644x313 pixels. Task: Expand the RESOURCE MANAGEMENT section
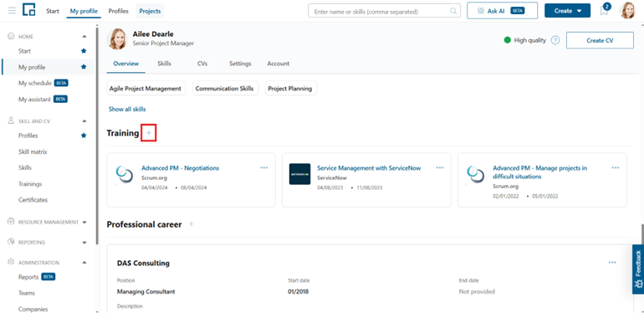(84, 223)
